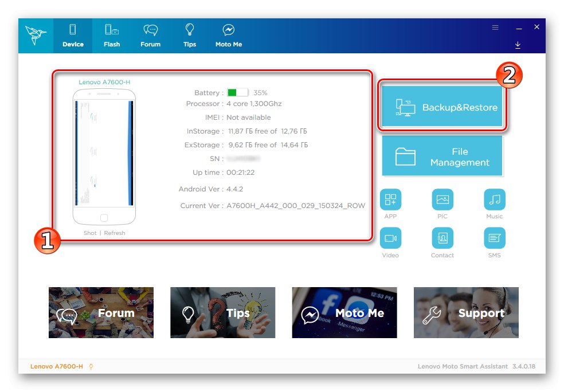564x392 pixels.
Task: Click the Android Ver 4.4.2 value
Action: [x=234, y=189]
